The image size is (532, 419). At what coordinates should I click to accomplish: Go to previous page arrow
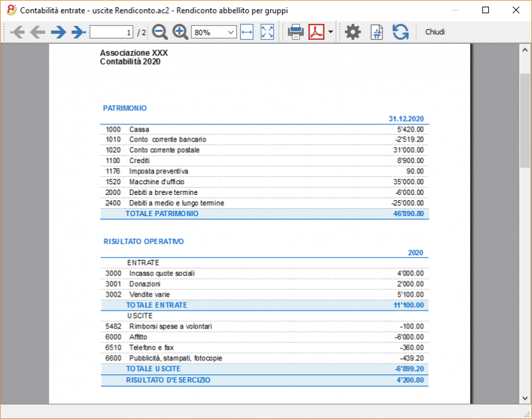(38, 32)
